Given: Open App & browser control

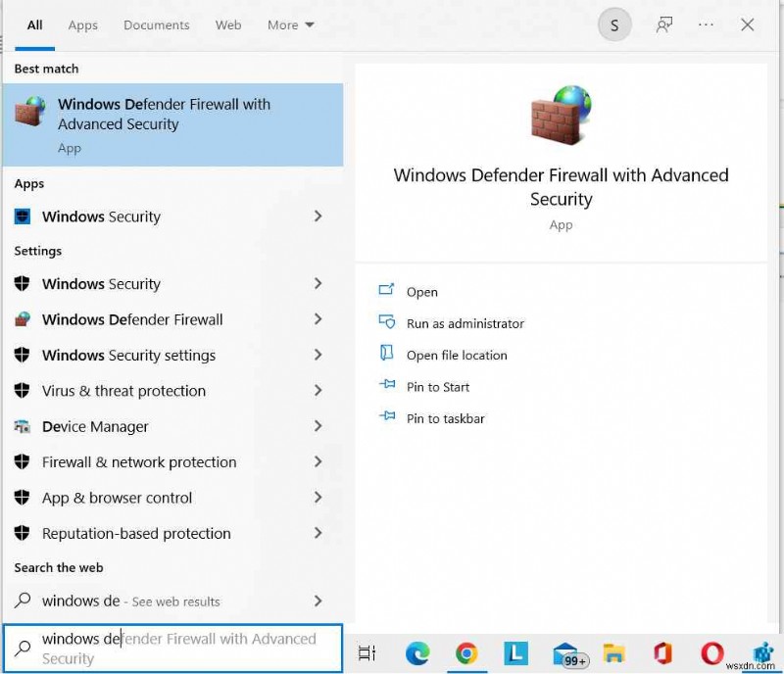Looking at the screenshot, I should [173, 498].
